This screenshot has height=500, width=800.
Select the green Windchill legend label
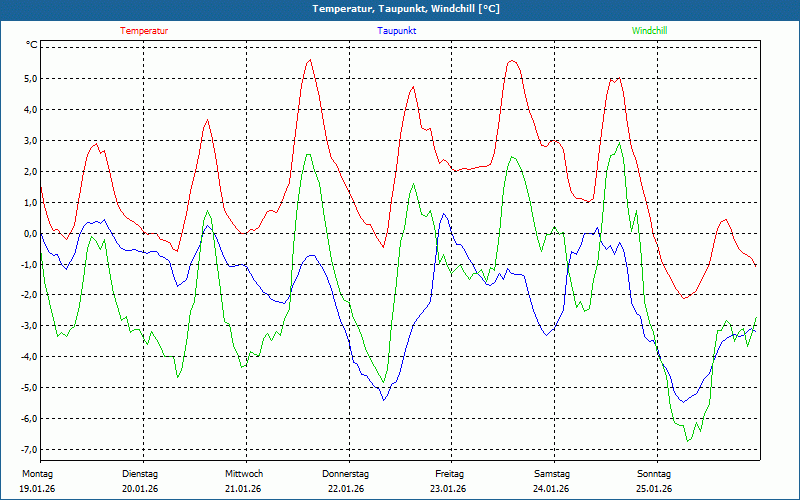pyautogui.click(x=650, y=31)
